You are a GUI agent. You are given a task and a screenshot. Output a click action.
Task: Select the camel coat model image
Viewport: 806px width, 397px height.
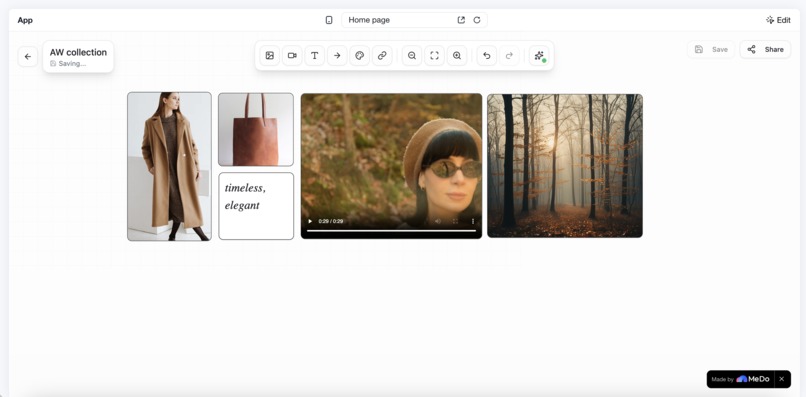click(x=169, y=166)
